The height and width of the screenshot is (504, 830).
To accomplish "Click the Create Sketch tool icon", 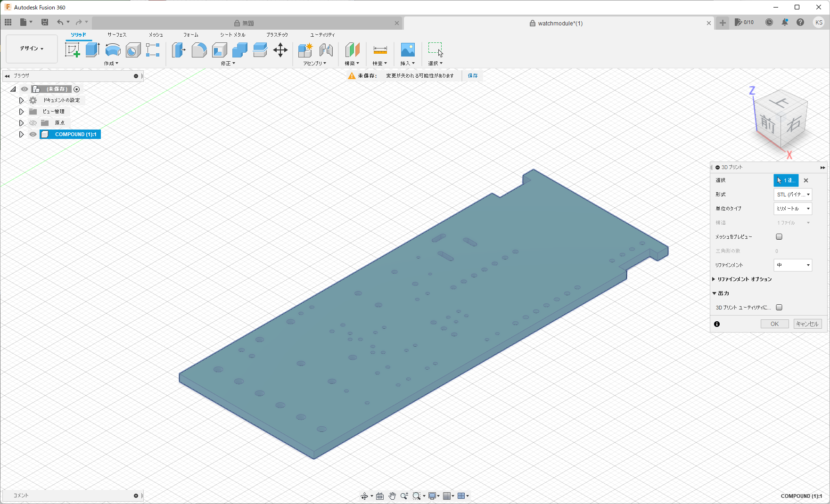I will pyautogui.click(x=72, y=49).
